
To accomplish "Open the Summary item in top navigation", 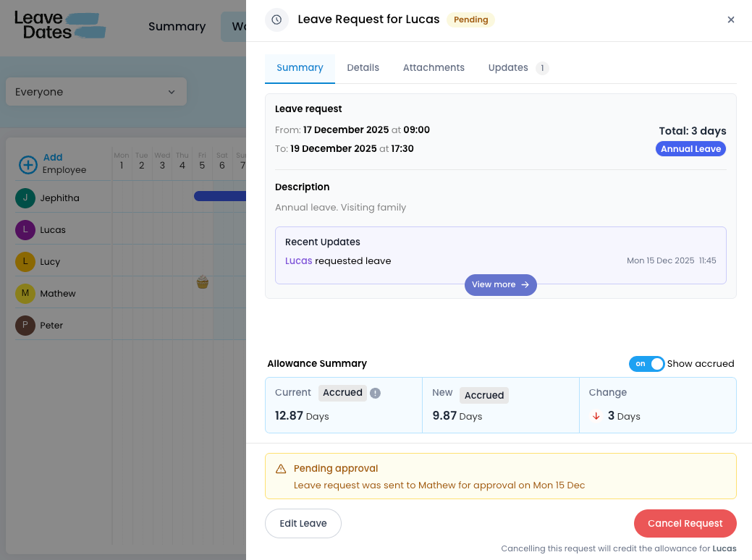I will [177, 27].
